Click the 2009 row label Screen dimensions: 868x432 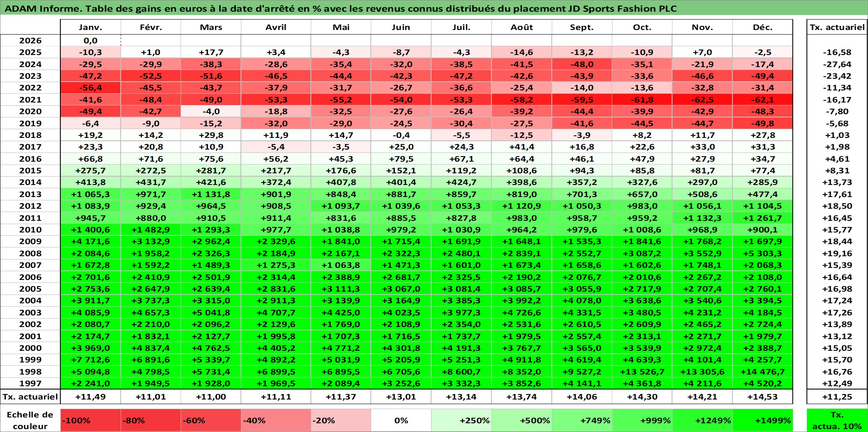pos(30,241)
